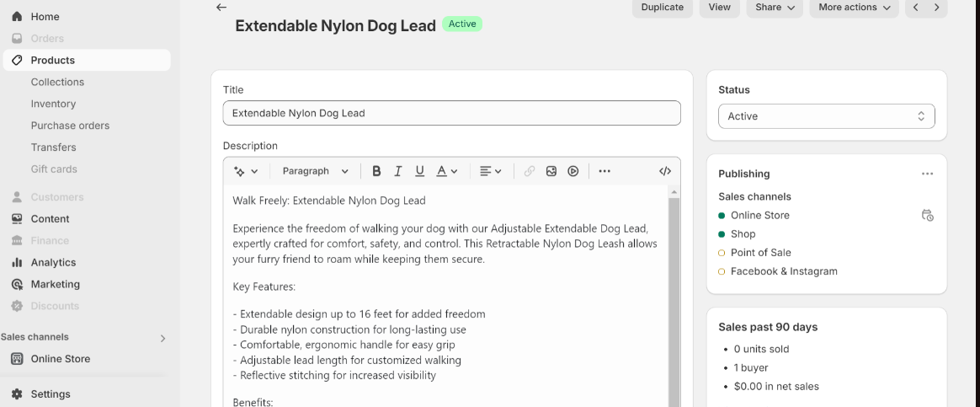
Task: Insert video using the play icon
Action: 573,171
